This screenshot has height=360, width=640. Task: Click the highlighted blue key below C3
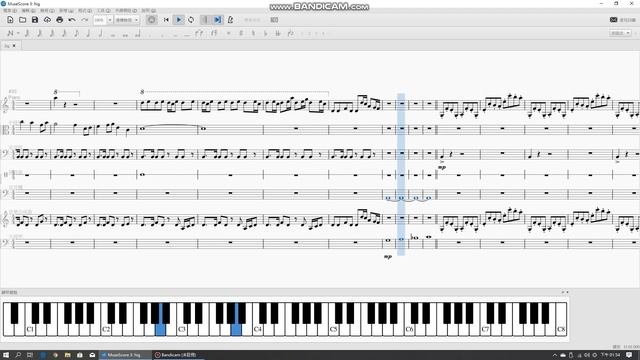point(160,329)
